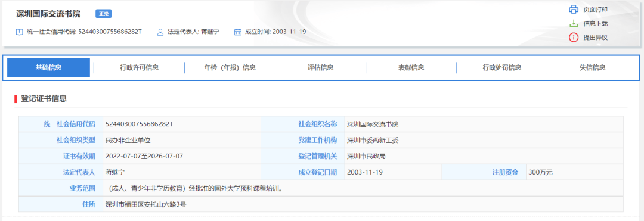The height and width of the screenshot is (221, 644).
Task: Open the 失信信息 tab
Action: click(x=592, y=68)
